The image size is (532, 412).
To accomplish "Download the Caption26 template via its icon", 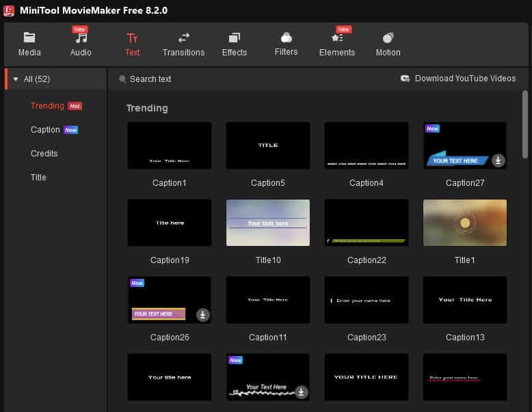I will click(x=203, y=315).
